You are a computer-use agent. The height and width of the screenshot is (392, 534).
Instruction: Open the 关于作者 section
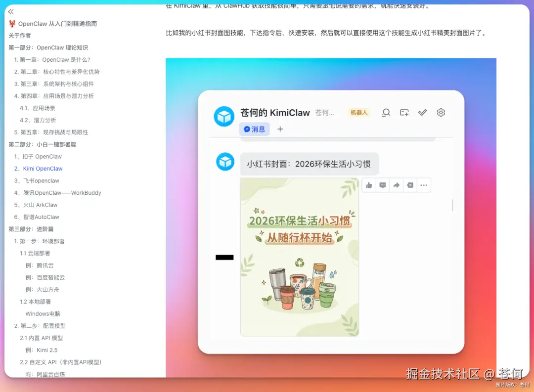click(19, 35)
